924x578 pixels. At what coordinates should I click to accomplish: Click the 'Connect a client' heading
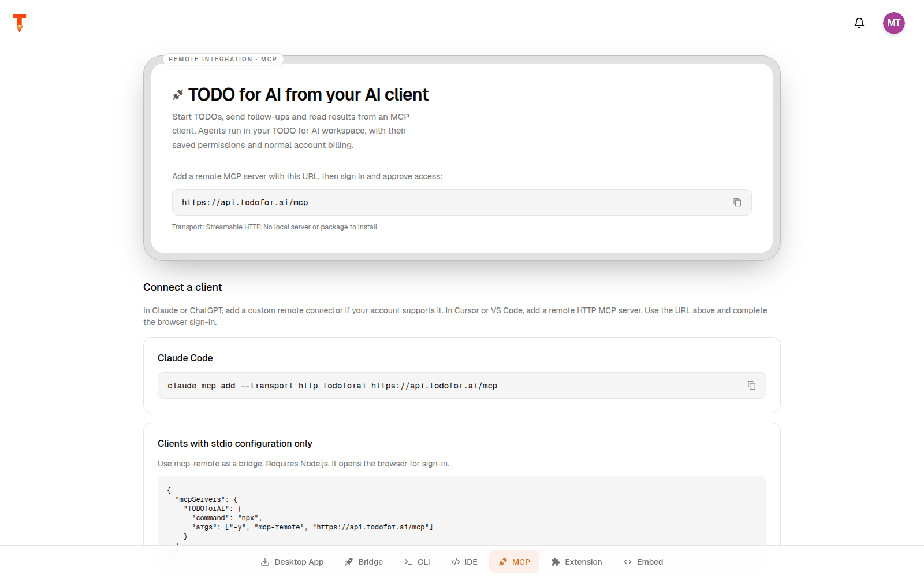point(182,287)
